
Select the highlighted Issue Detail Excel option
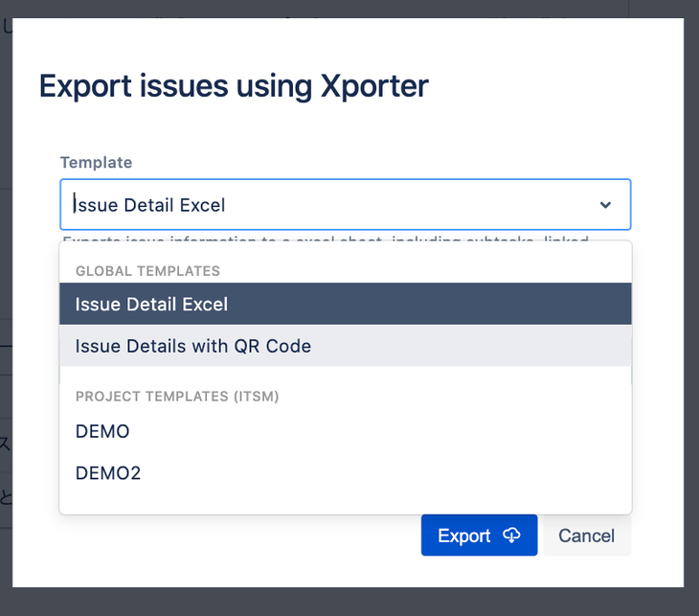(345, 305)
